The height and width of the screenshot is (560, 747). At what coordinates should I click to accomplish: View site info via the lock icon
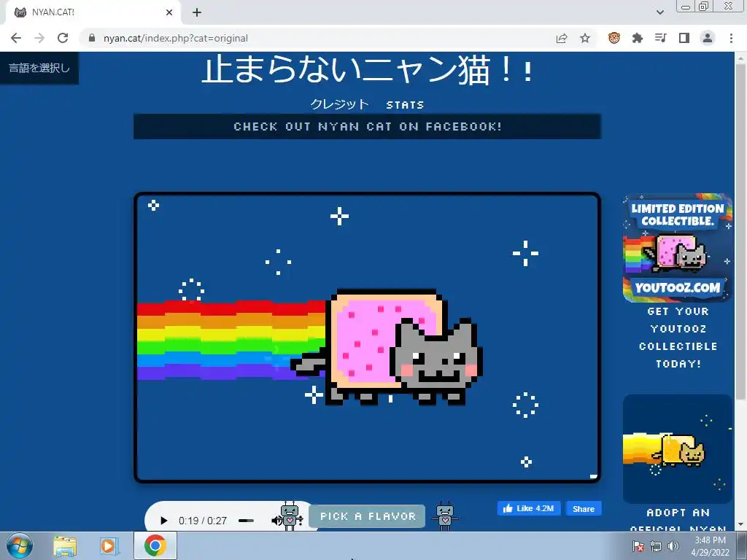coord(92,38)
